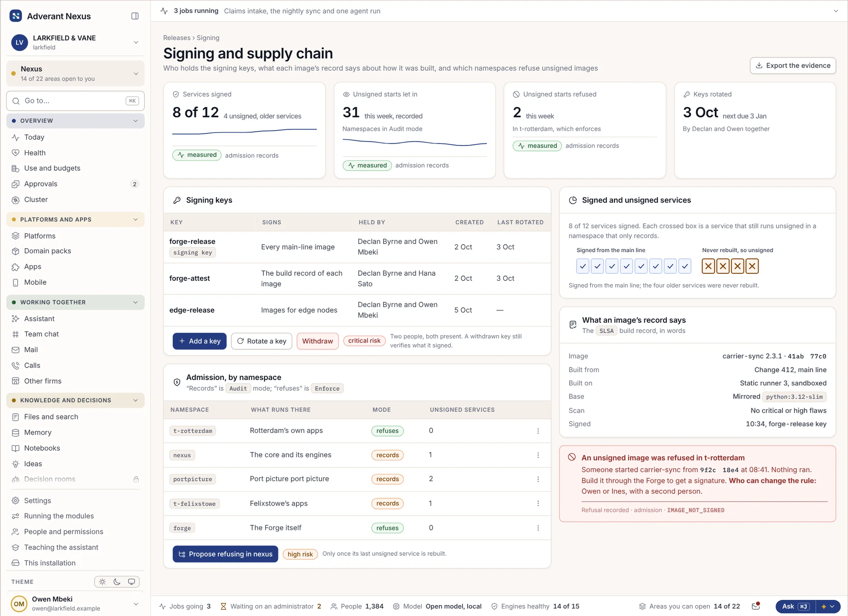
Task: Open row menu for portpicture namespace
Action: 538,479
